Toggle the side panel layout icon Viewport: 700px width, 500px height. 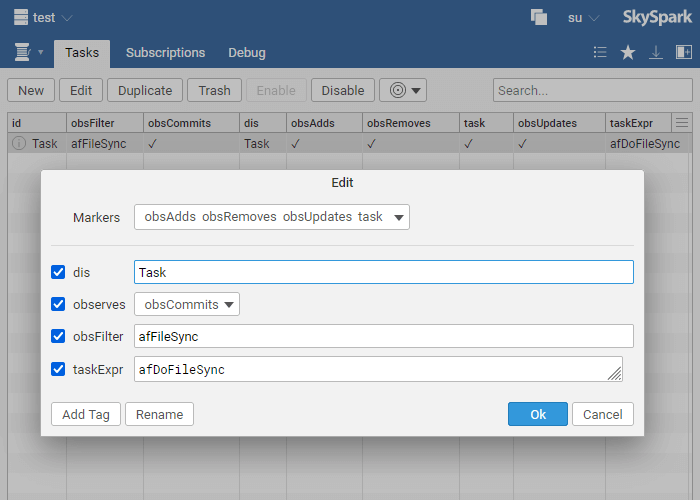click(683, 53)
